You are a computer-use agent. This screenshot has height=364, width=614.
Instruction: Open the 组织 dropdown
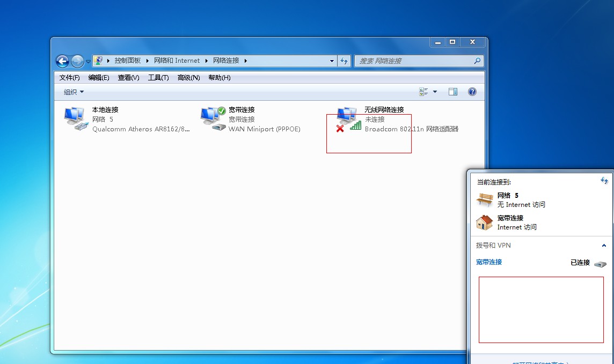[74, 92]
